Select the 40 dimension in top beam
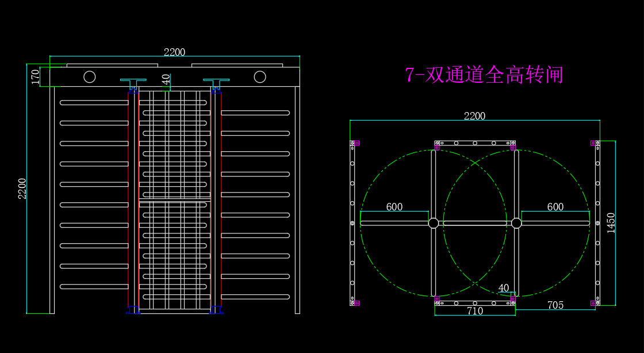Viewport: 644px width, 353px height. point(166,79)
